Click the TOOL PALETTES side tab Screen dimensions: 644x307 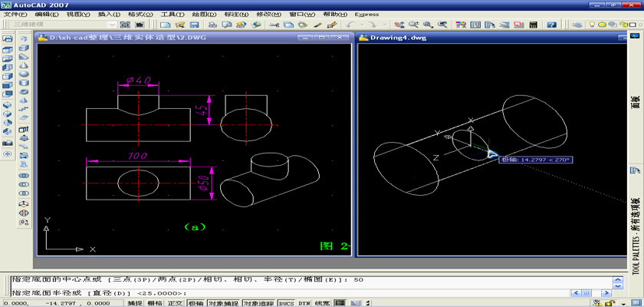[x=636, y=236]
